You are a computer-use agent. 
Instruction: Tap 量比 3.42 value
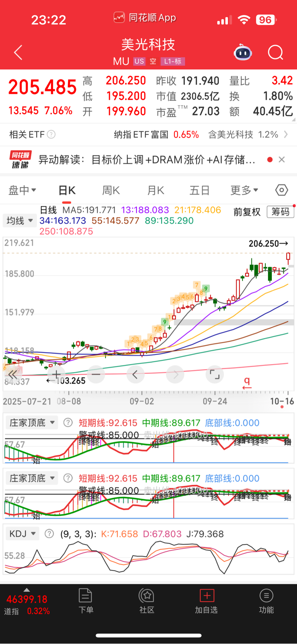tap(282, 81)
